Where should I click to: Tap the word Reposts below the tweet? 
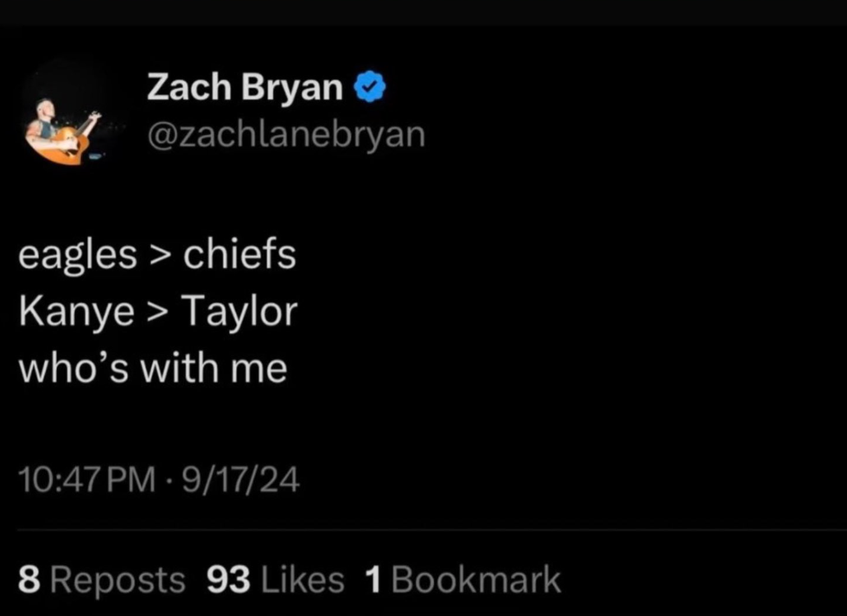click(119, 579)
